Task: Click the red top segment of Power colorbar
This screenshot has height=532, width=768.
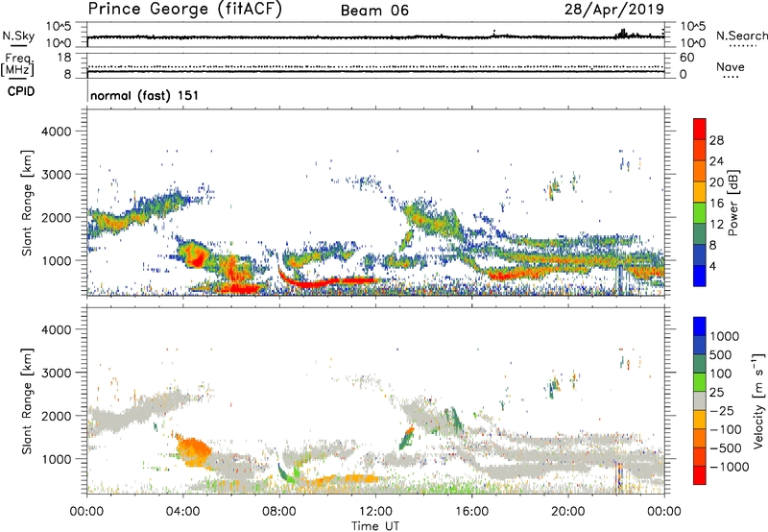Action: [x=700, y=130]
